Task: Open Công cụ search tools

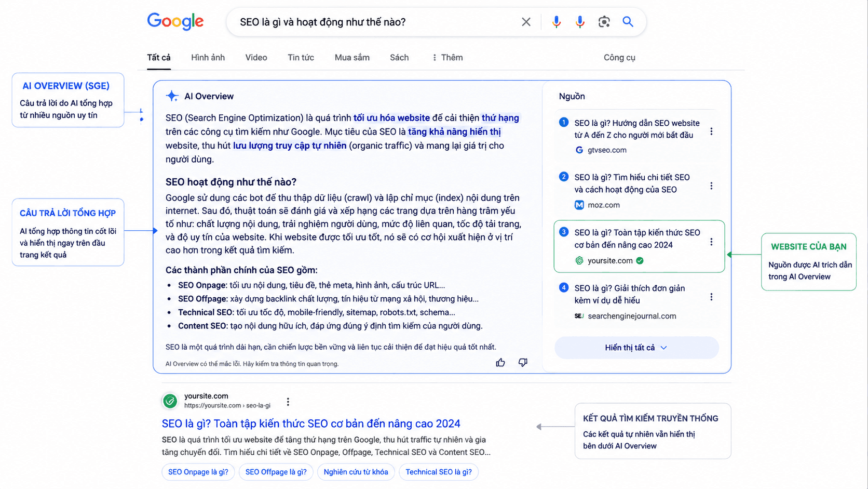Action: click(x=619, y=58)
